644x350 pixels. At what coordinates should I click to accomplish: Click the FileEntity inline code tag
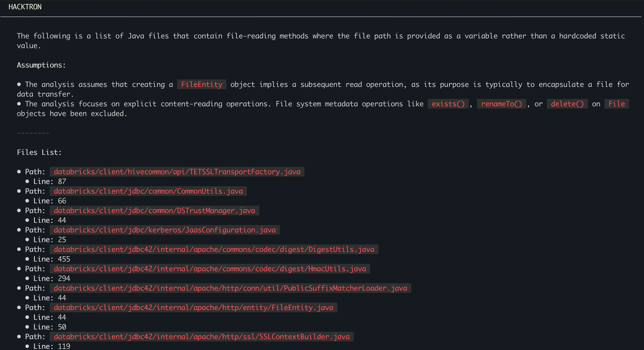(202, 84)
